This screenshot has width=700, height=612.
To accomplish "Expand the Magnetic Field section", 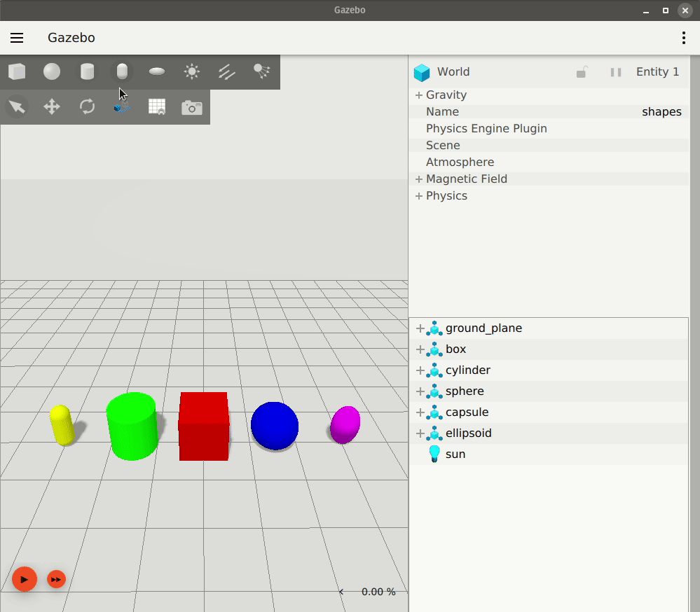I will [418, 179].
